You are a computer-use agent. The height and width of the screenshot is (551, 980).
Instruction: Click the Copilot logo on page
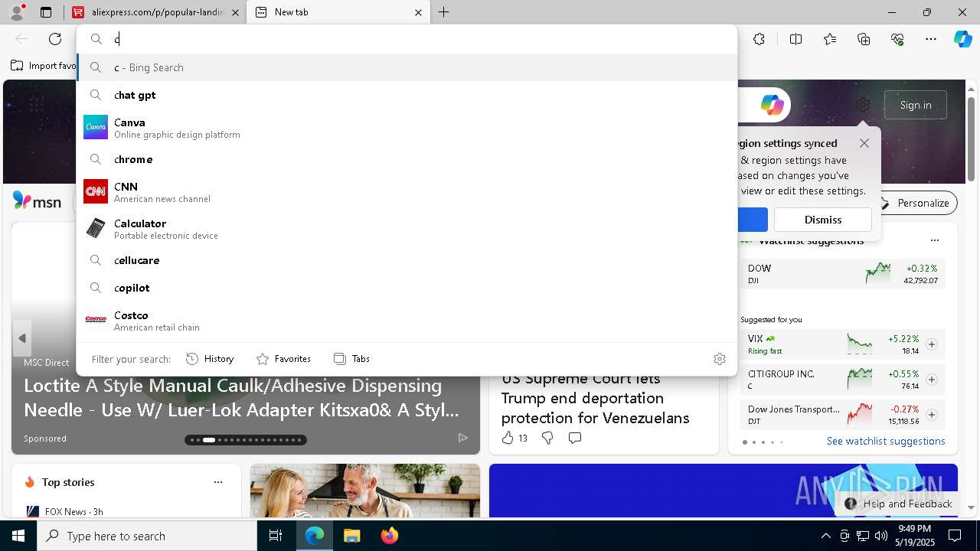[x=772, y=105]
